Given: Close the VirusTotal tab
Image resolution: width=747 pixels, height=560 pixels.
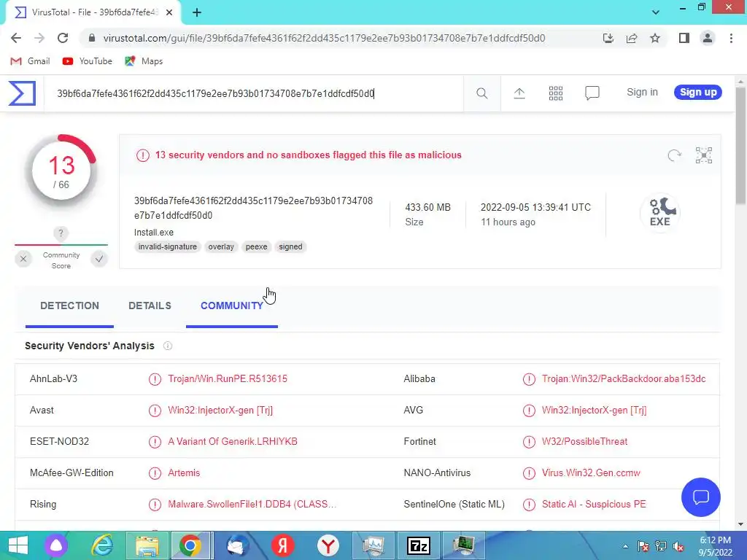Looking at the screenshot, I should pyautogui.click(x=169, y=12).
